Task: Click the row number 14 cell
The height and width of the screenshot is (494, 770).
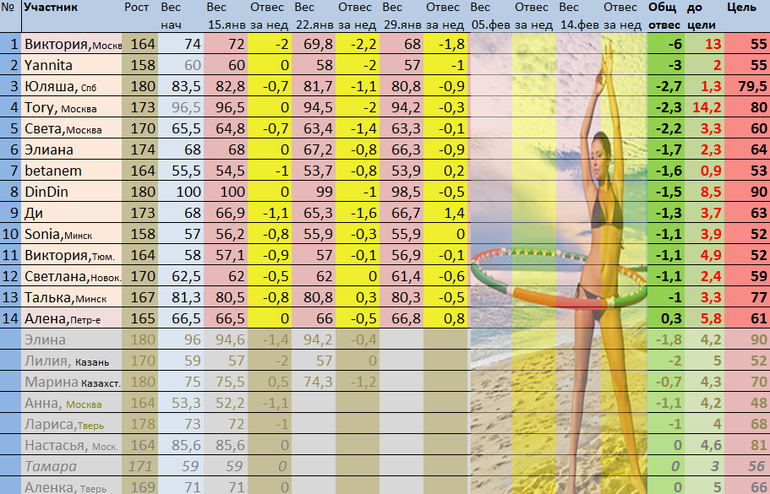Action: [x=11, y=319]
